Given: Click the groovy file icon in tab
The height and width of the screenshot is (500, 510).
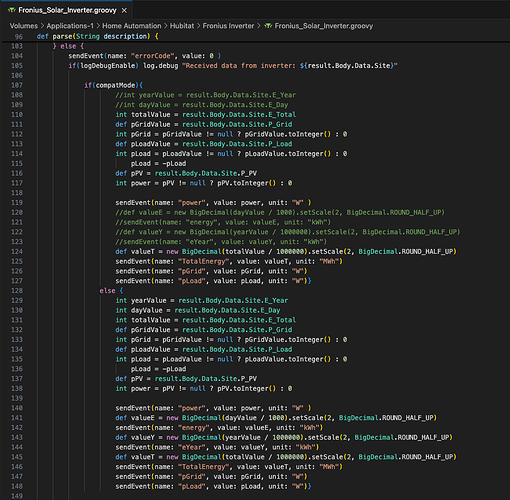Looking at the screenshot, I should point(12,10).
